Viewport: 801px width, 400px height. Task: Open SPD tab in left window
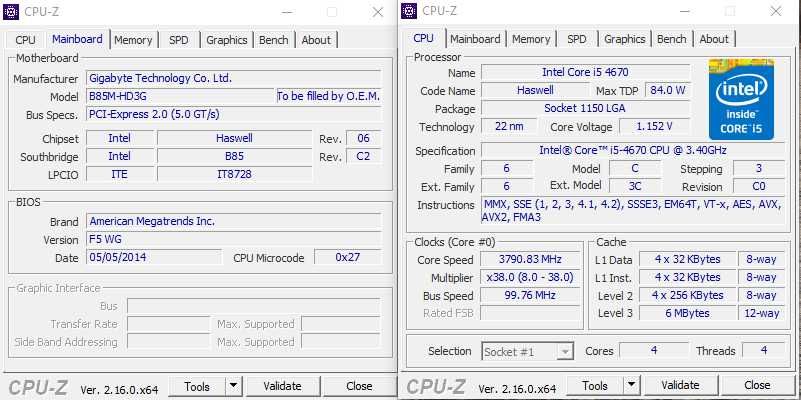[178, 40]
